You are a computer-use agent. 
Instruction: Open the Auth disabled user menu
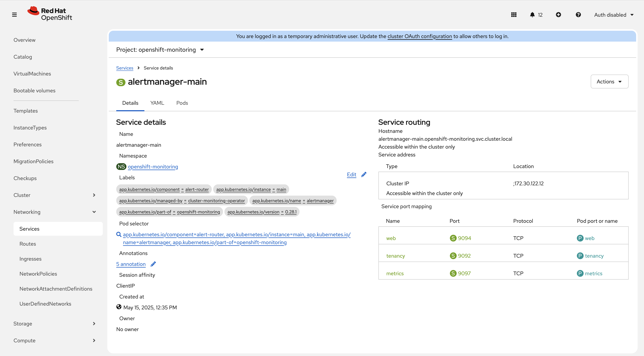pos(613,15)
